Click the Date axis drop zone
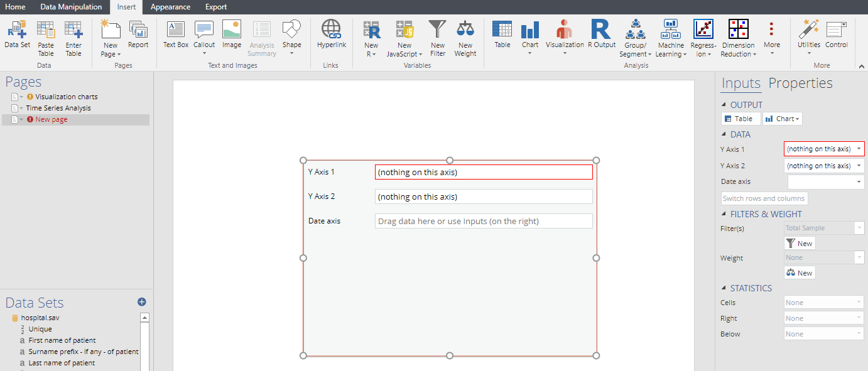Image resolution: width=868 pixels, height=371 pixels. coord(484,220)
